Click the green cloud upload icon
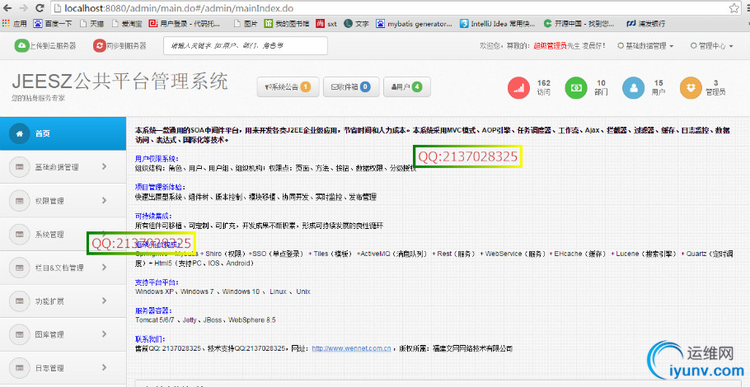The height and width of the screenshot is (387, 750). tap(22, 45)
